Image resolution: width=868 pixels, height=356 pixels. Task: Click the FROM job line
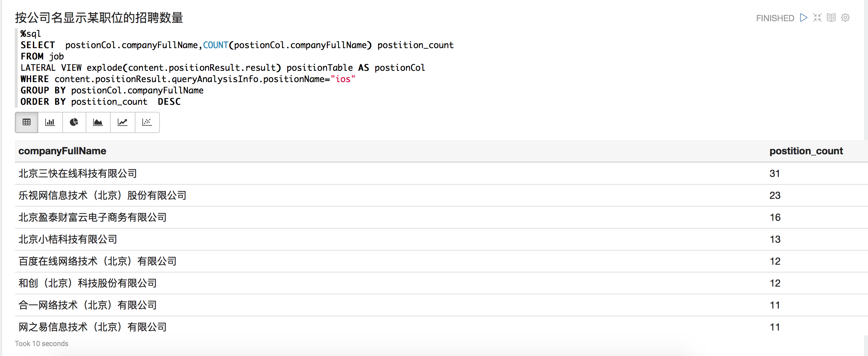click(42, 56)
